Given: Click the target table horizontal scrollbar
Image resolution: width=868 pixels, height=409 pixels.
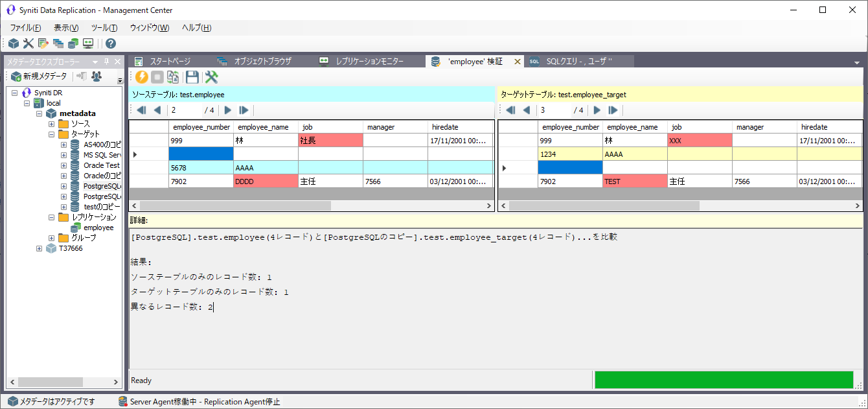Looking at the screenshot, I should pyautogui.click(x=681, y=205).
